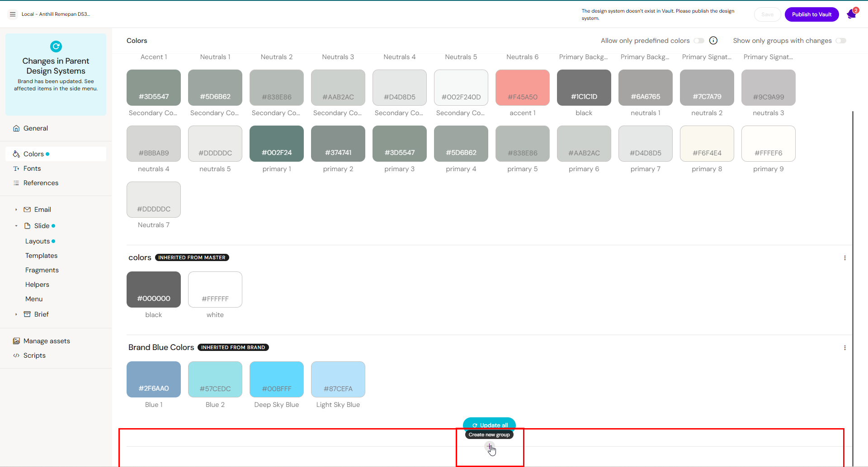Open the Fonts section

[x=32, y=168]
